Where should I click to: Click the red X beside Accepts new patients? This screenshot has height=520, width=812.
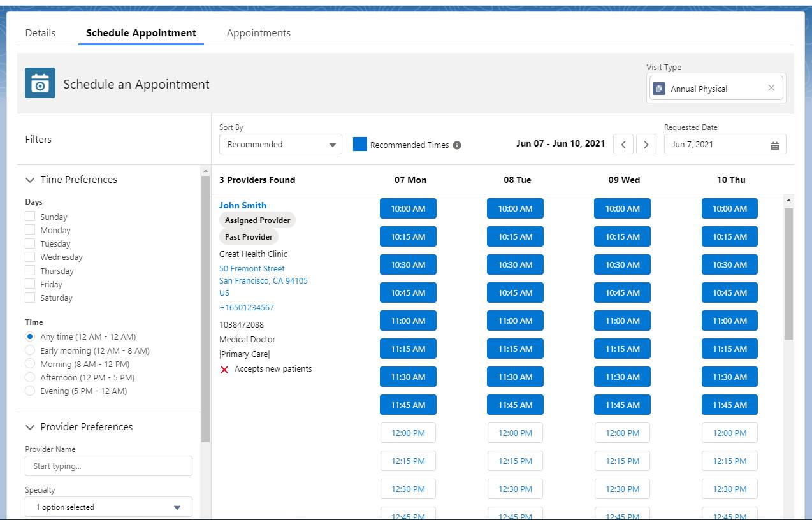(225, 368)
